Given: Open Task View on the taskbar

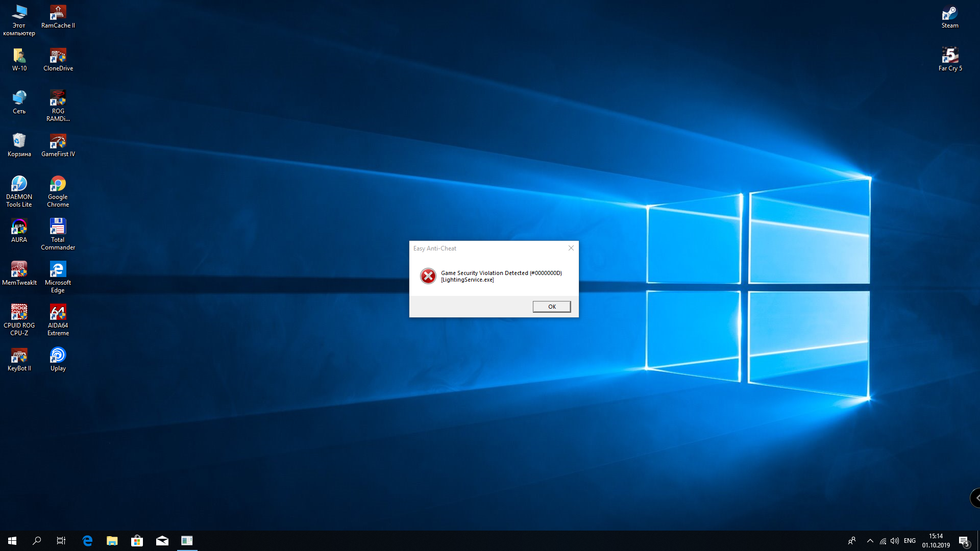Looking at the screenshot, I should (61, 541).
